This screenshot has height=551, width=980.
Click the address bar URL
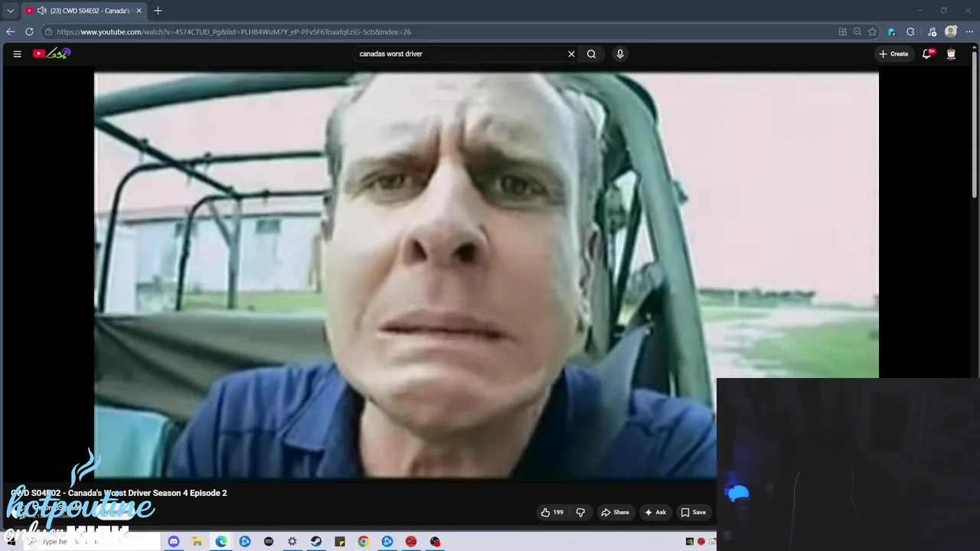coord(234,32)
